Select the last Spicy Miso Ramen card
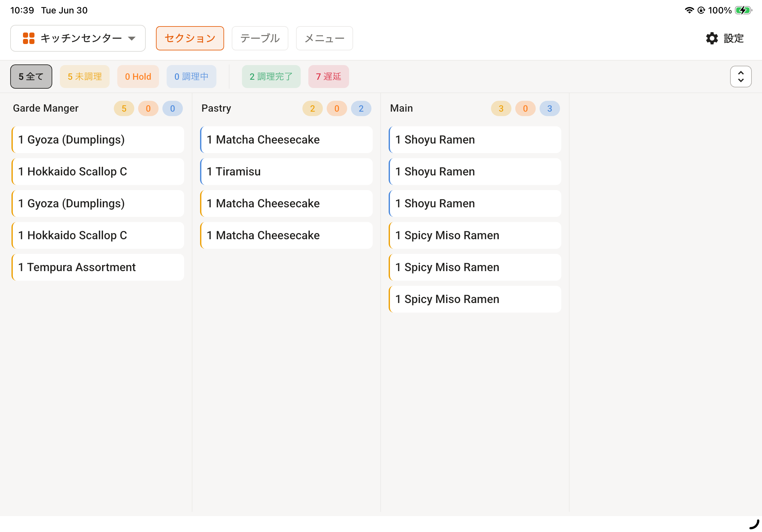Viewport: 762px width, 532px height. click(x=475, y=299)
